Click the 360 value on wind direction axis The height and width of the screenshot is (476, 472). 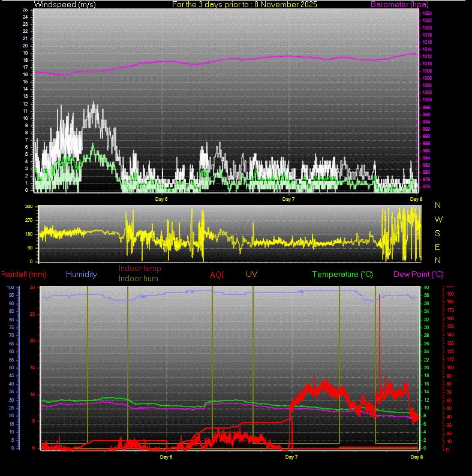coord(28,207)
